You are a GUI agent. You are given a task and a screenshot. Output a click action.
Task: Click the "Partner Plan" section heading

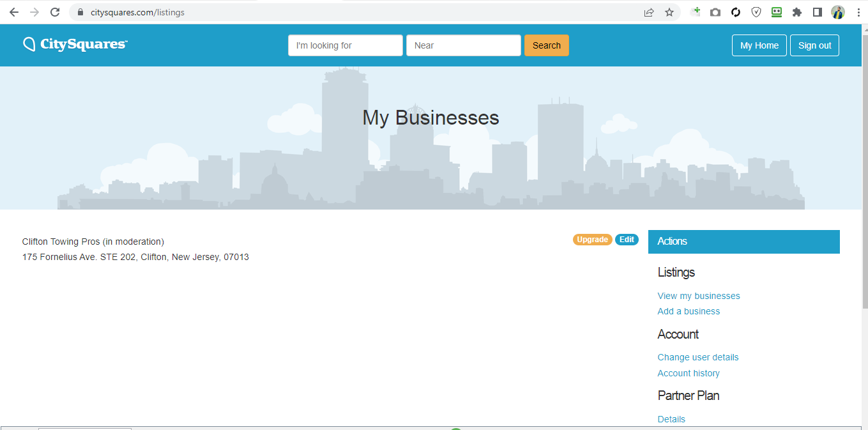[x=689, y=395]
